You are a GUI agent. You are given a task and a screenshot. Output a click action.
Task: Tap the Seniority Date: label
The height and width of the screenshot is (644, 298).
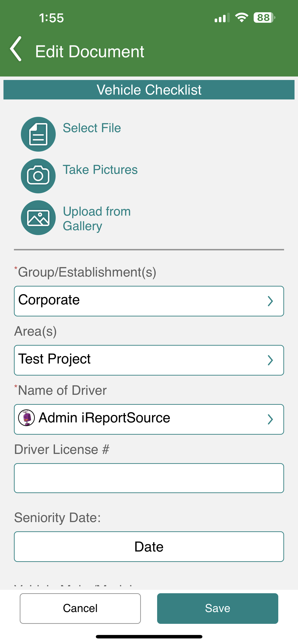pyautogui.click(x=57, y=517)
